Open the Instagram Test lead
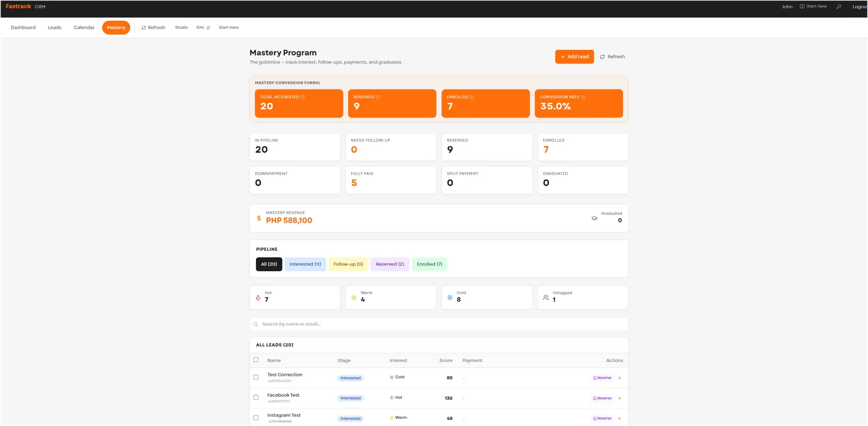This screenshot has height=426, width=868. click(x=284, y=415)
